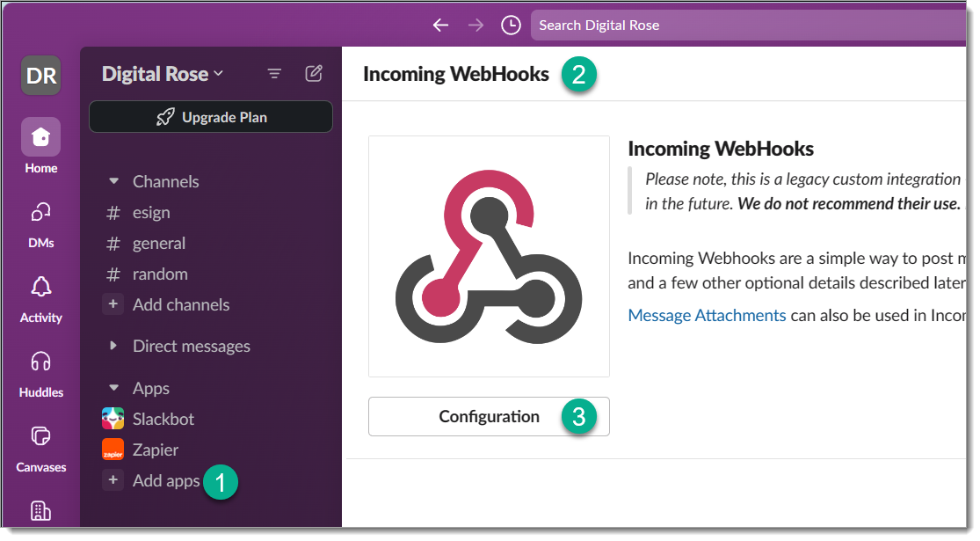Screen dimensions: 980x541
Task: Collapse the Apps section
Action: tap(113, 388)
